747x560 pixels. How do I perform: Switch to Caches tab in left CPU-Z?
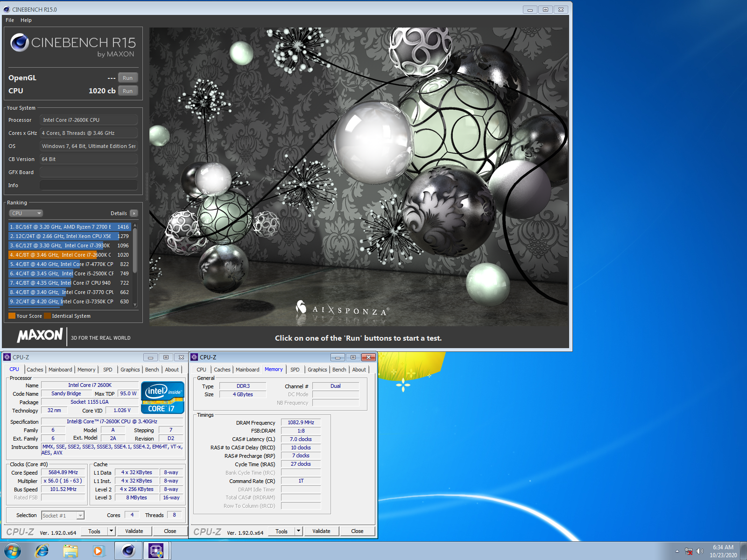pyautogui.click(x=35, y=370)
